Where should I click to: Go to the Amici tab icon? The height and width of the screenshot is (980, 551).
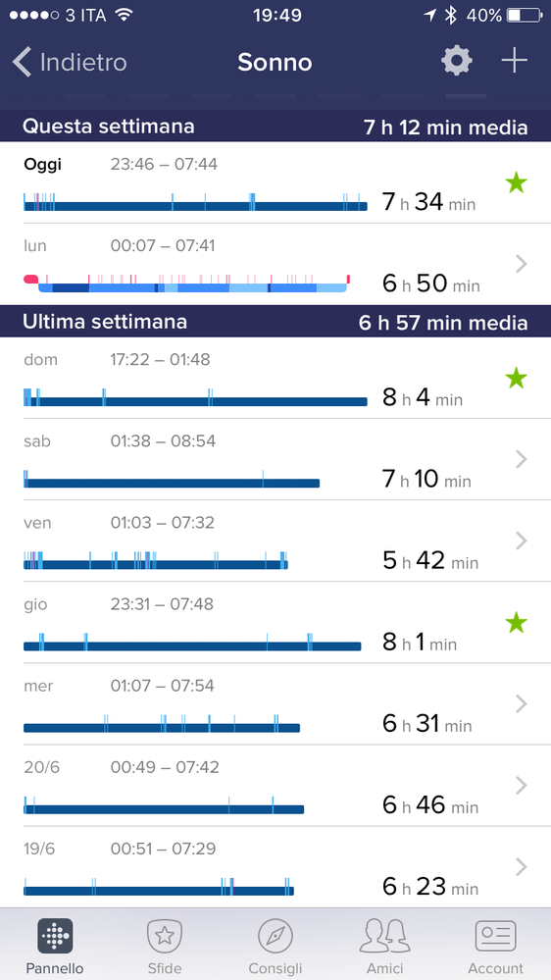tap(385, 936)
